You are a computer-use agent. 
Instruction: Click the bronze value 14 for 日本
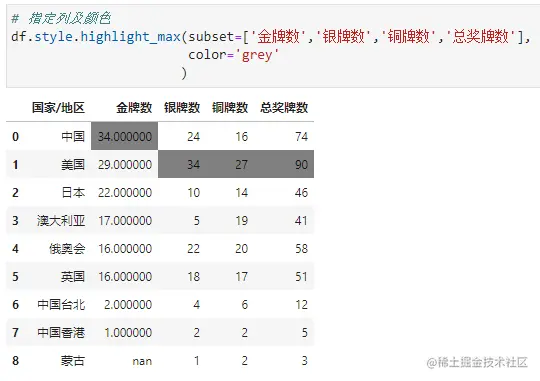[241, 192]
